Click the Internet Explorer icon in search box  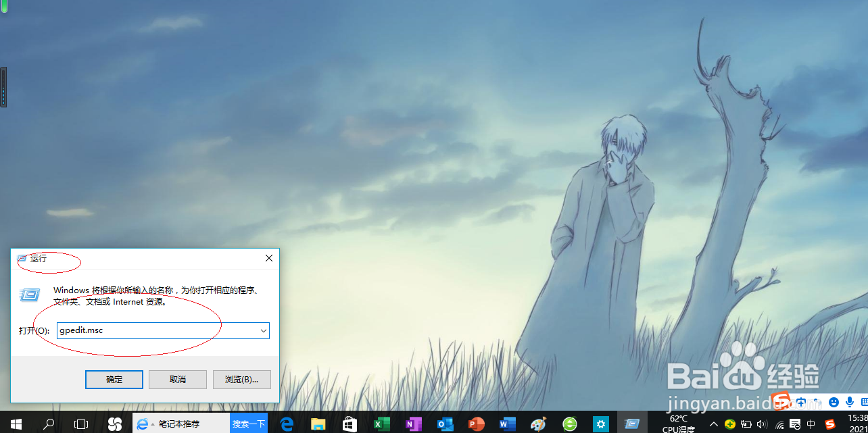pos(143,424)
